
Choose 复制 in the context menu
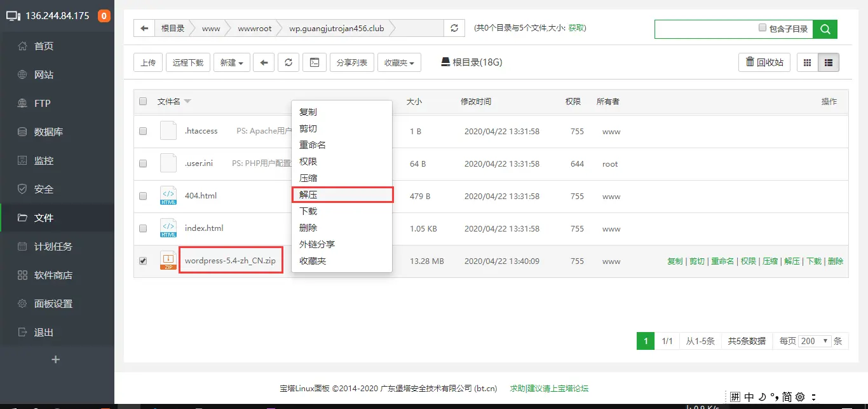pyautogui.click(x=342, y=112)
